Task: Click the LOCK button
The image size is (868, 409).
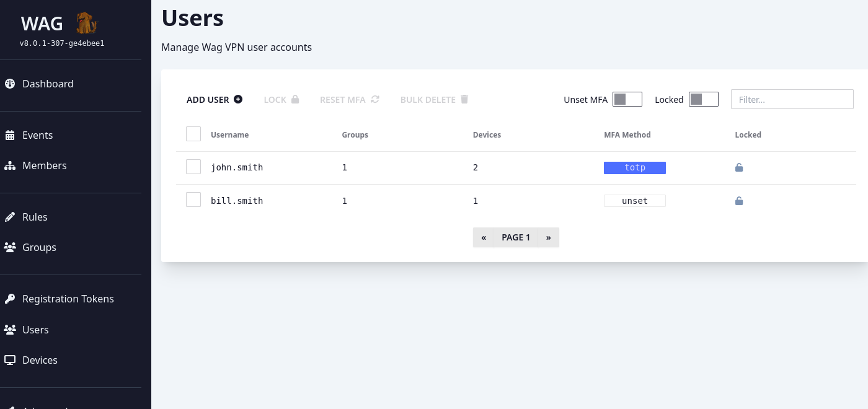Action: (281, 99)
